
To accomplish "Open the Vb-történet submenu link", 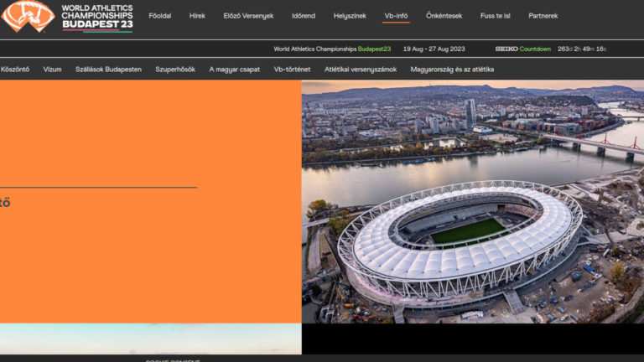I will (292, 70).
